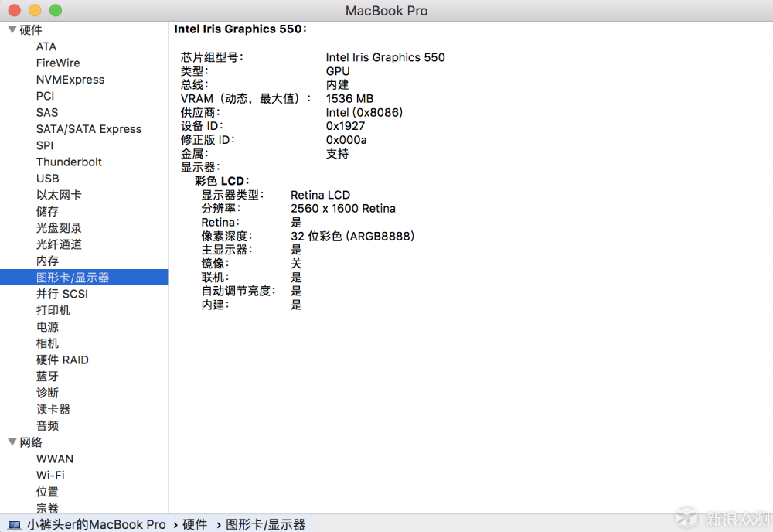Viewport: 773px width, 532px height.
Task: Click 小裤头er的MacBook Pro in path bar
Action: (x=96, y=524)
